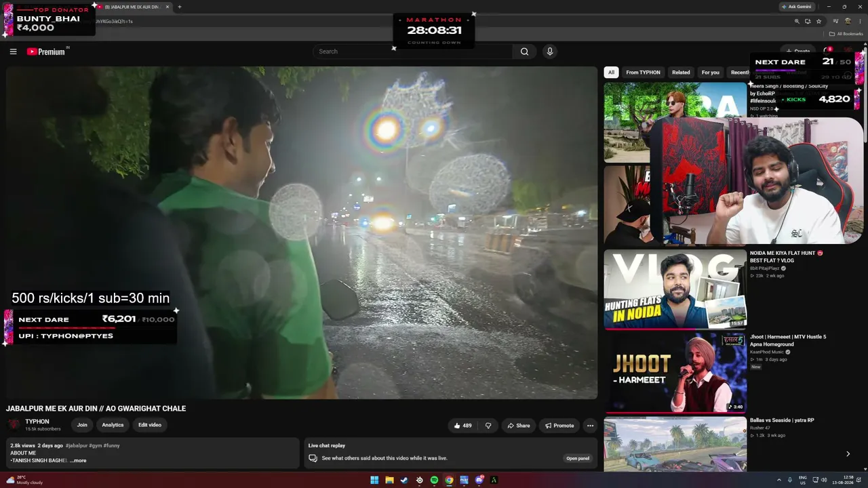Click the microphone icon in system tray
868x488 pixels.
[x=789, y=481]
